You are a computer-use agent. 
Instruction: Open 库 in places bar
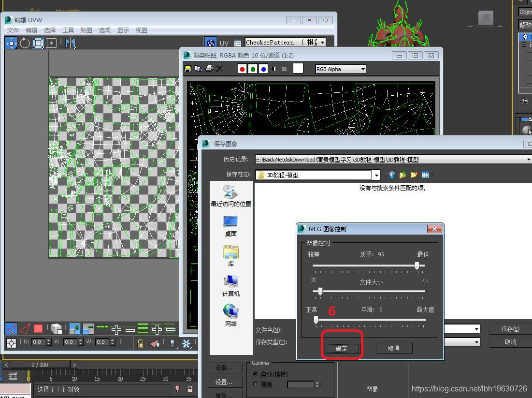point(230,256)
